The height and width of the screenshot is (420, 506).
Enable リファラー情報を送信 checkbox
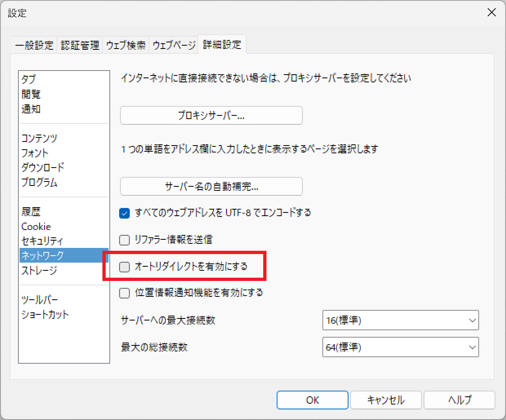[x=124, y=240]
